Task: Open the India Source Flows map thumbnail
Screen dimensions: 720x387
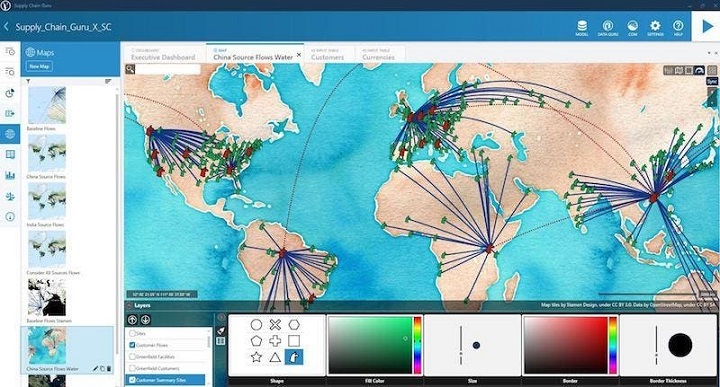Action: [x=46, y=201]
